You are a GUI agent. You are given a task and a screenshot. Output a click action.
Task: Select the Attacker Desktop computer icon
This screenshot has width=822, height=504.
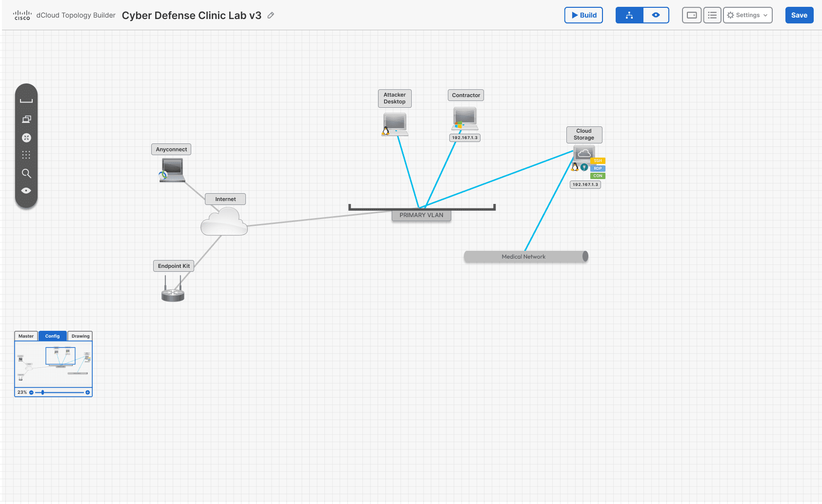395,124
